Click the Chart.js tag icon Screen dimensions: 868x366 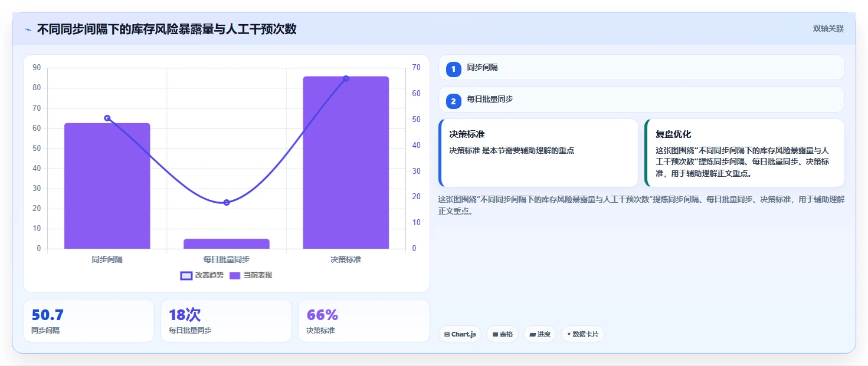pyautogui.click(x=447, y=335)
